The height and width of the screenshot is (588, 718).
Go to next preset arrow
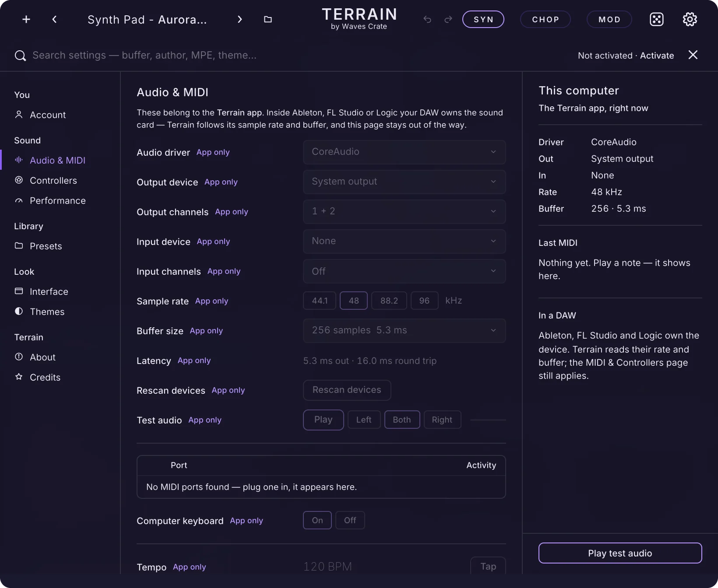point(239,19)
